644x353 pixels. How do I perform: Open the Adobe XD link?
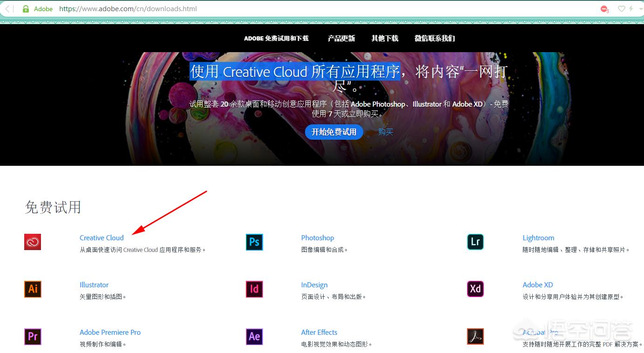tap(538, 285)
